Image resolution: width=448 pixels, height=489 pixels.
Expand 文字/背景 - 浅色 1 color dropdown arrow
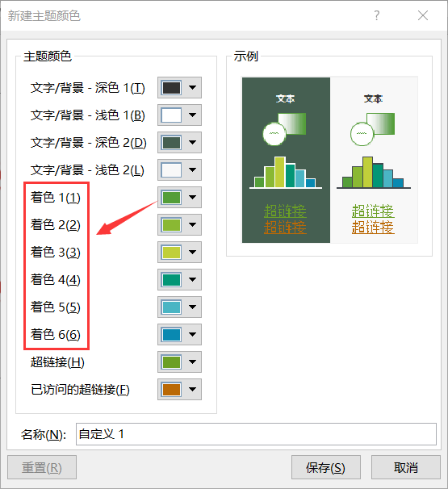192,115
